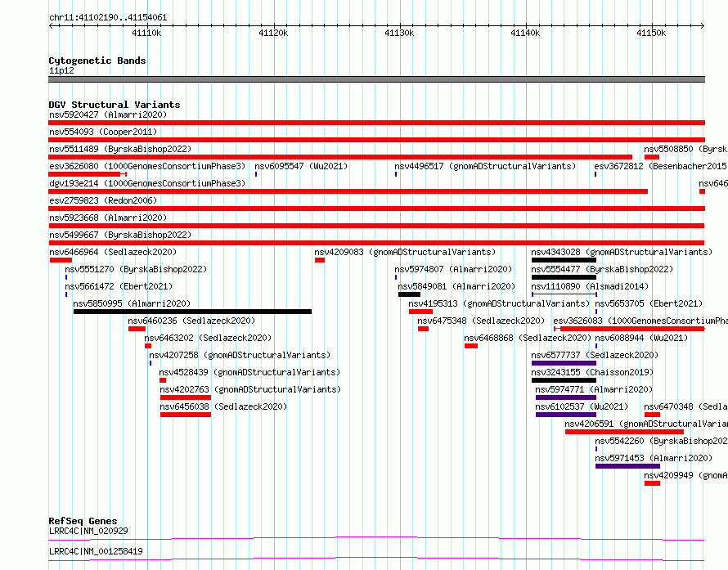Click the 11p12 cytogenetic band label
Image resolution: width=728 pixels, height=570 pixels.
[x=61, y=70]
